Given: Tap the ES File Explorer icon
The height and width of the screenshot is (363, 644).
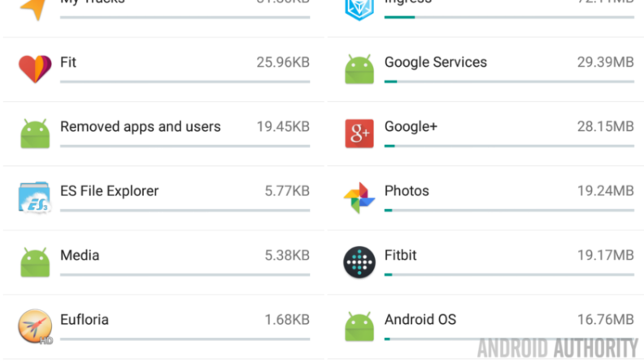Looking at the screenshot, I should pos(35,197).
